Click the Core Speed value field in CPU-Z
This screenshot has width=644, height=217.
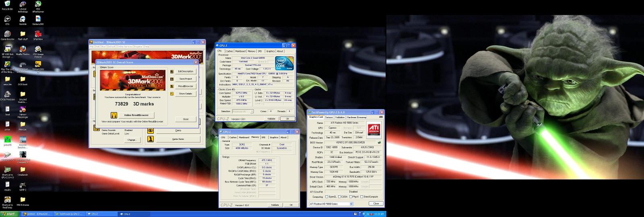click(242, 93)
